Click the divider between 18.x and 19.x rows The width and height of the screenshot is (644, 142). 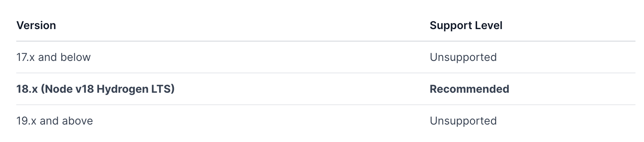point(325,105)
